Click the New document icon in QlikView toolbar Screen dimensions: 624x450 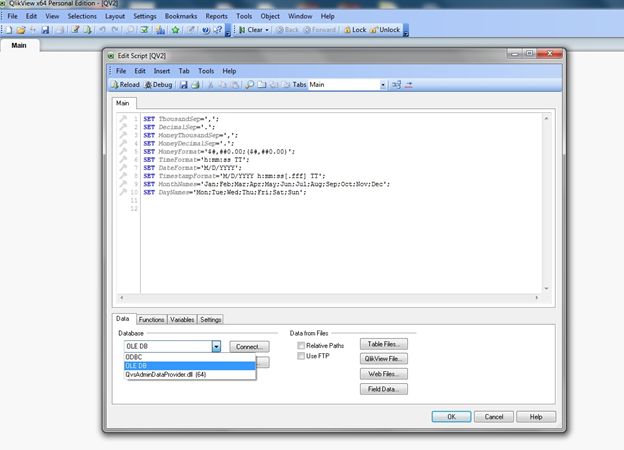[x=9, y=30]
